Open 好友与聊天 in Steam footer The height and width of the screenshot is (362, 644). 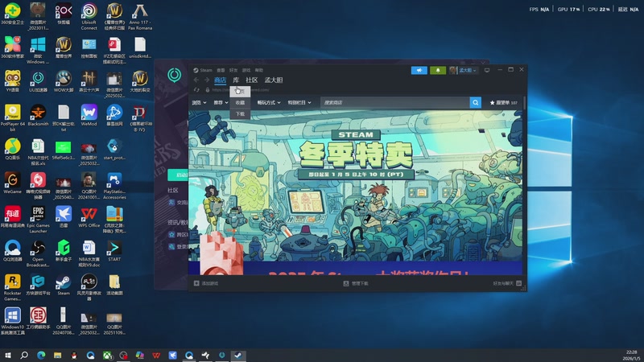pyautogui.click(x=507, y=283)
